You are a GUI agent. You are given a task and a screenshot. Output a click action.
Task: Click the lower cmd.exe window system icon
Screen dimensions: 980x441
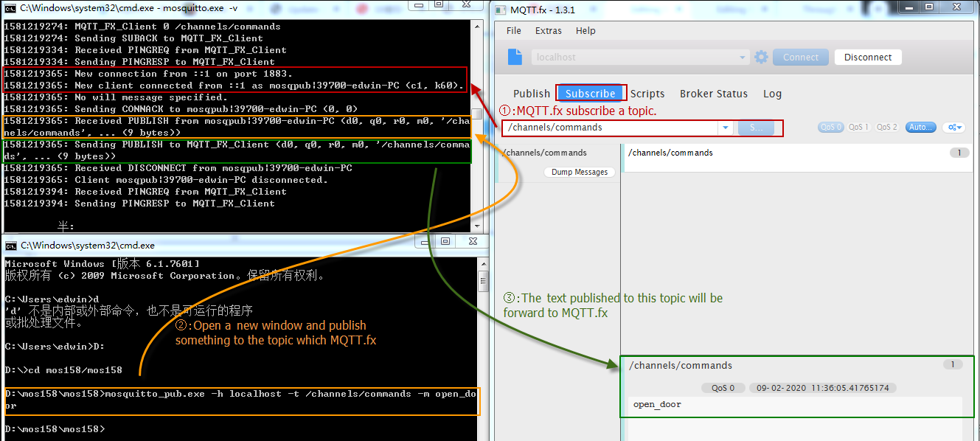coord(10,246)
